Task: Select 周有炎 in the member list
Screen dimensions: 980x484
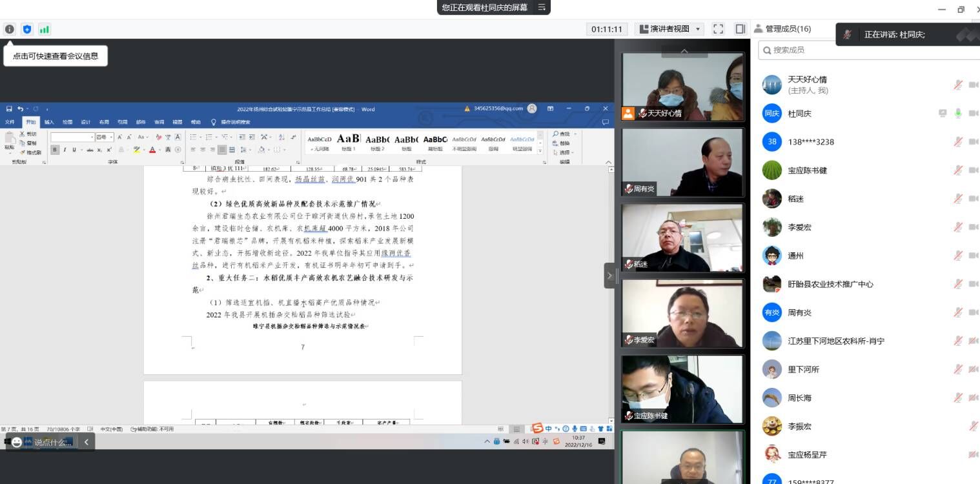Action: click(799, 312)
